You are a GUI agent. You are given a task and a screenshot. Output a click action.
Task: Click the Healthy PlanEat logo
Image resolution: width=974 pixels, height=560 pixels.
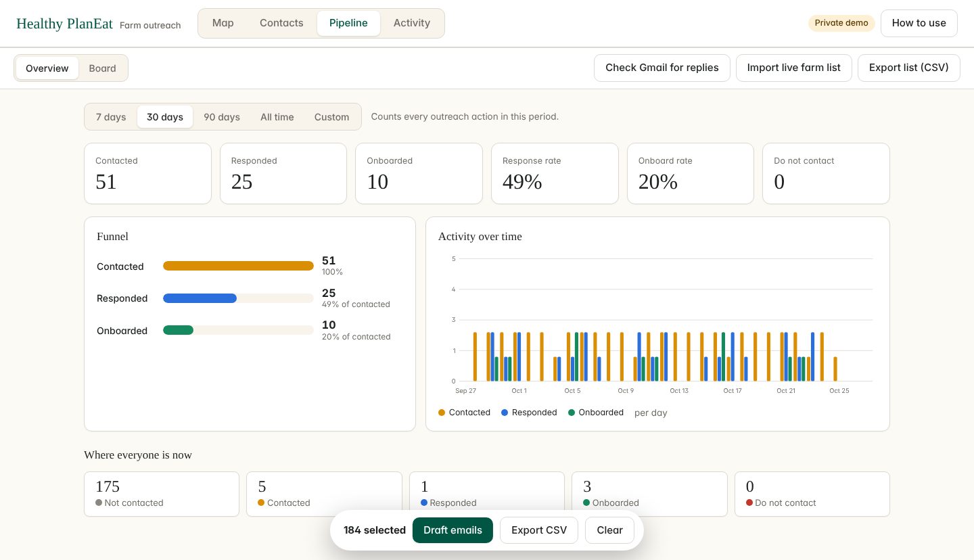coord(65,24)
